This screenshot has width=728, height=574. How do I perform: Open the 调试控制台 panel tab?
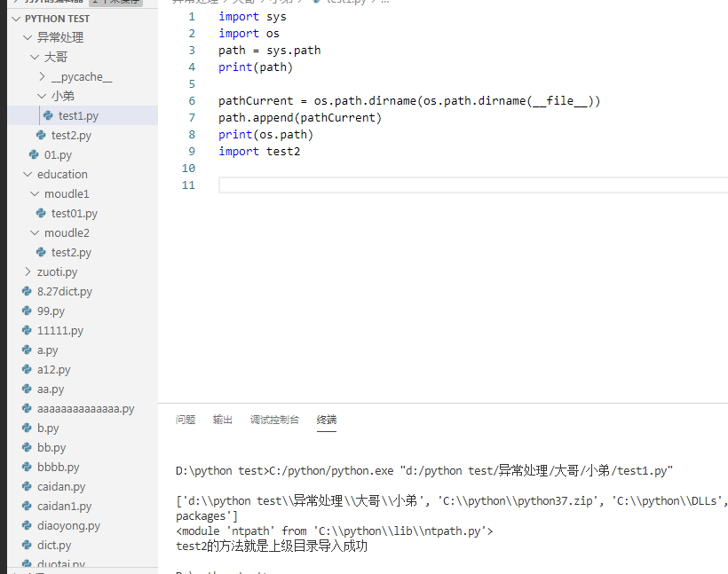[274, 420]
